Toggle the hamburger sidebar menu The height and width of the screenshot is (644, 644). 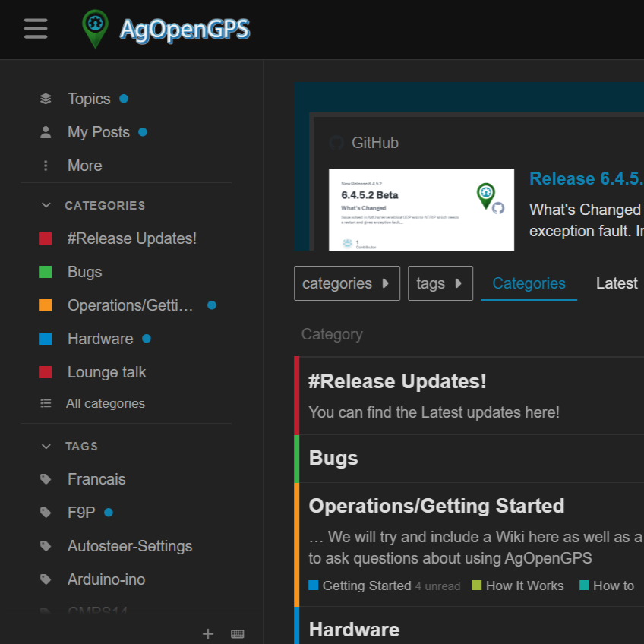36,29
